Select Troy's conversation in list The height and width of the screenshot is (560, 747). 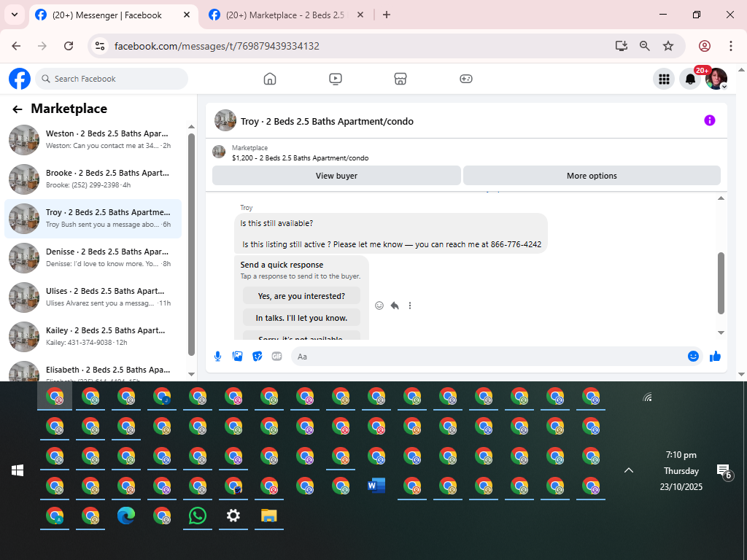click(93, 219)
